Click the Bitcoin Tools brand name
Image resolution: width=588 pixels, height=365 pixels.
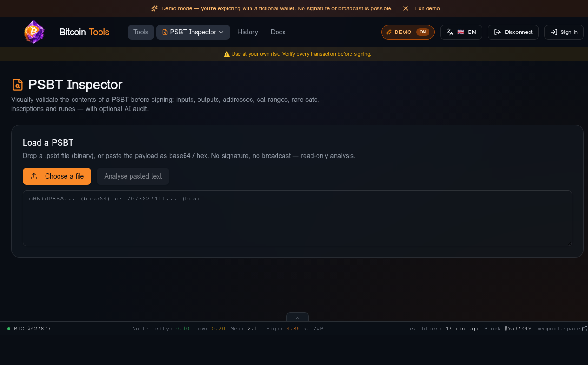[84, 32]
